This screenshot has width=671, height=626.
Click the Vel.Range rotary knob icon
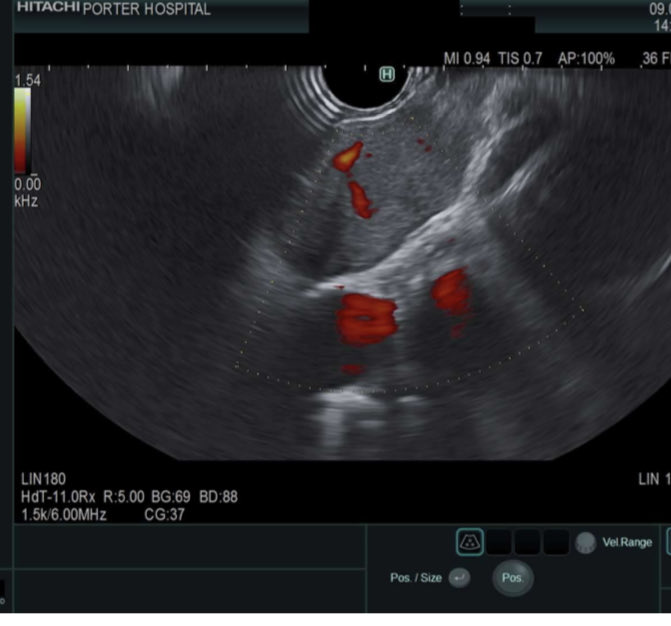[585, 543]
